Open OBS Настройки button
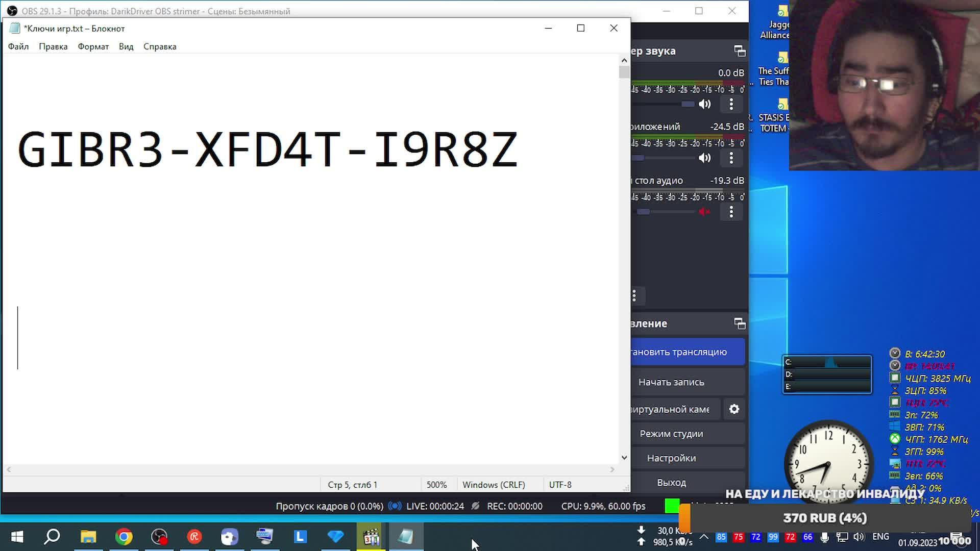Image resolution: width=980 pixels, height=551 pixels. point(671,458)
